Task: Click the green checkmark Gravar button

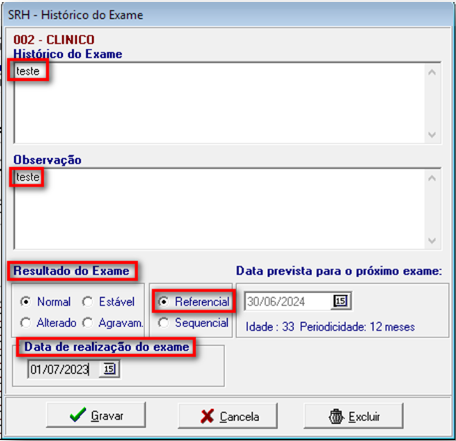Action: pyautogui.click(x=96, y=415)
